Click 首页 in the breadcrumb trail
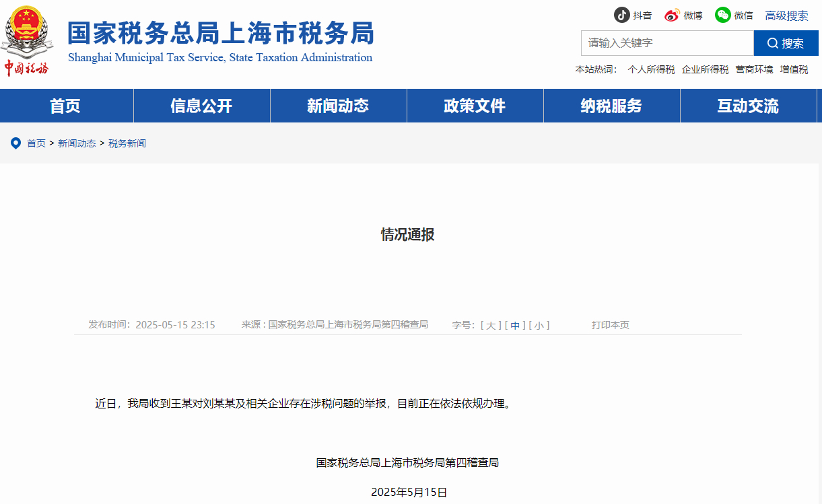Screen dimensions: 822x504 point(36,143)
